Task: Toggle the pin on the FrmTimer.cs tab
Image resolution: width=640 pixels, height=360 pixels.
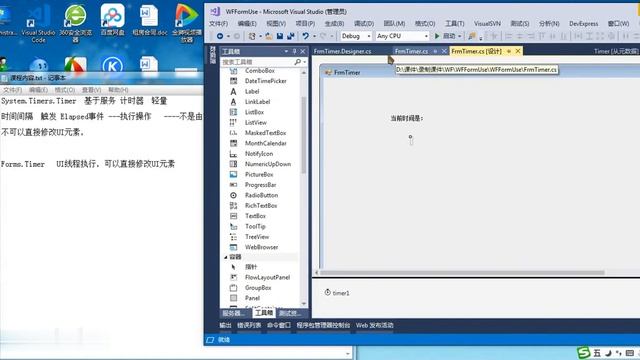Action: 435,51
